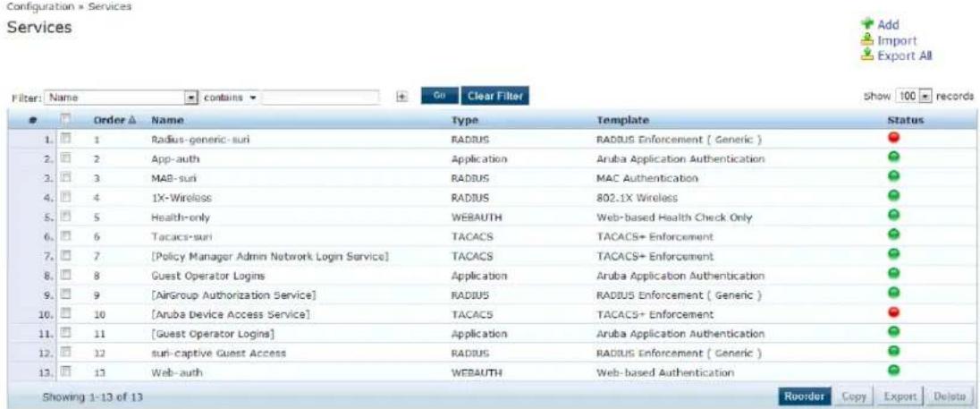Click the Export button at bottom

tap(900, 396)
